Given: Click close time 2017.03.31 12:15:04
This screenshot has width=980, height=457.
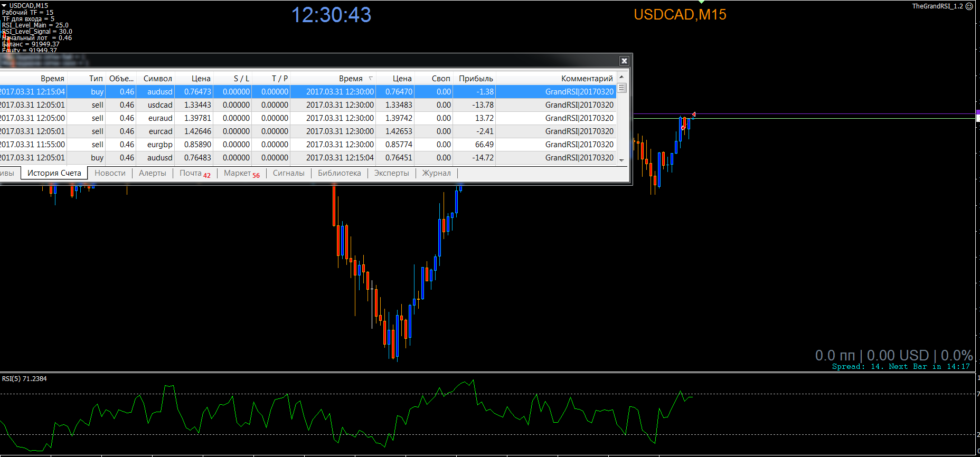Looking at the screenshot, I should pos(340,157).
